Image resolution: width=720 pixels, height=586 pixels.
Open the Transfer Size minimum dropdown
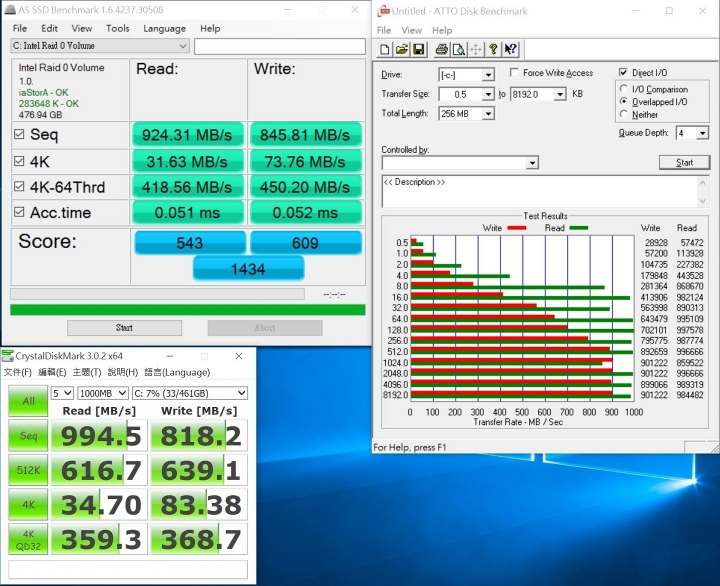click(489, 95)
